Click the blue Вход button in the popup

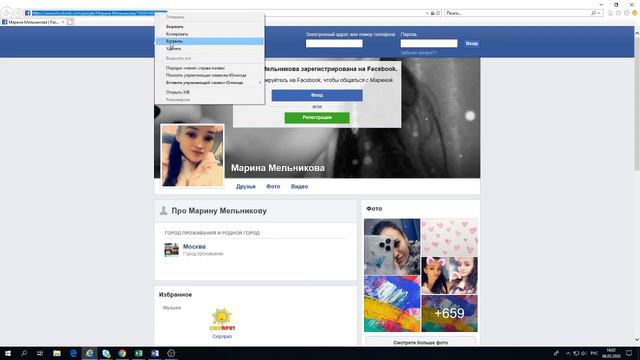click(317, 95)
